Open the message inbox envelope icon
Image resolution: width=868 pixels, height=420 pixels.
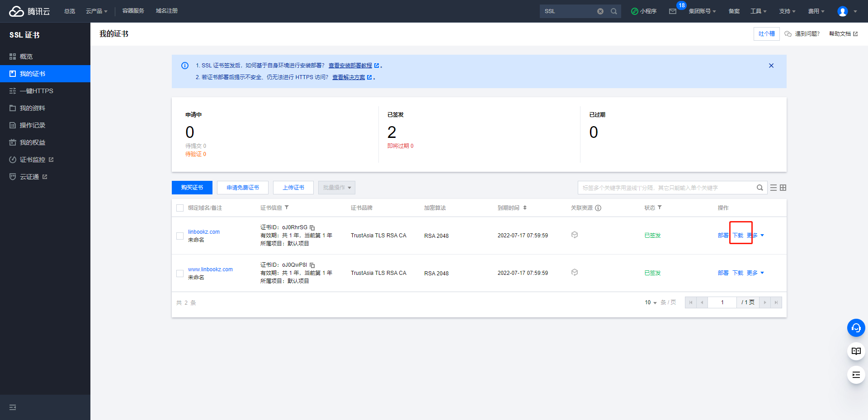click(673, 11)
